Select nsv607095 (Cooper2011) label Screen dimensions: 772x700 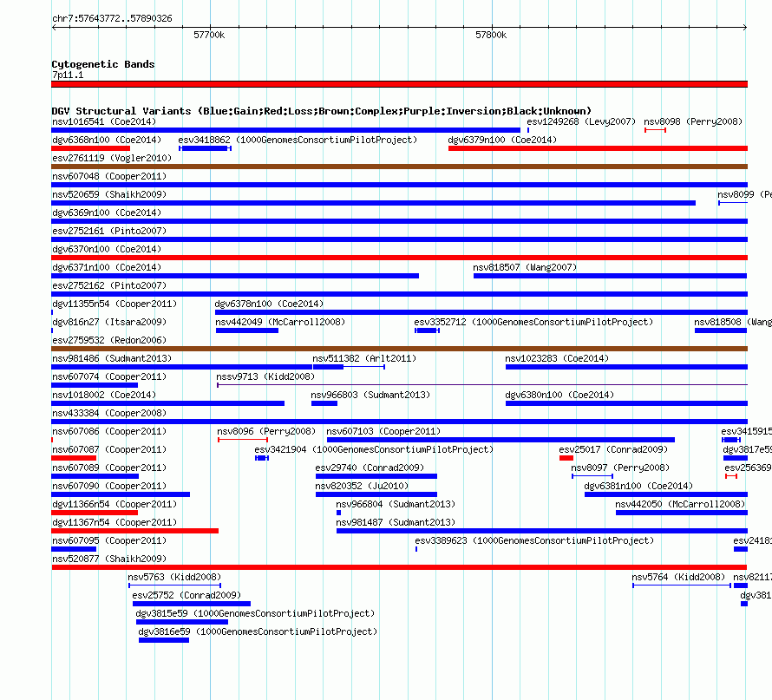[x=109, y=540]
